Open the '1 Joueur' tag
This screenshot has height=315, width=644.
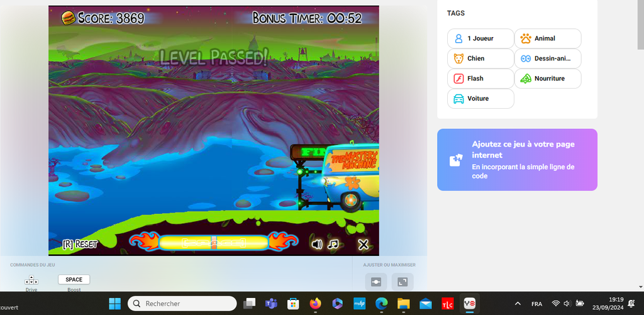[480, 38]
